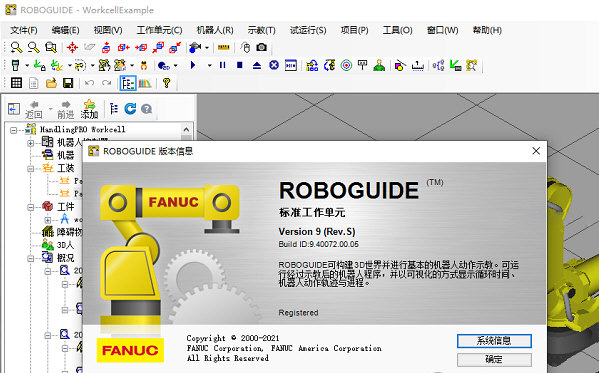
Task: Click the grid table icon in bottom toolbar
Action: pos(16,83)
